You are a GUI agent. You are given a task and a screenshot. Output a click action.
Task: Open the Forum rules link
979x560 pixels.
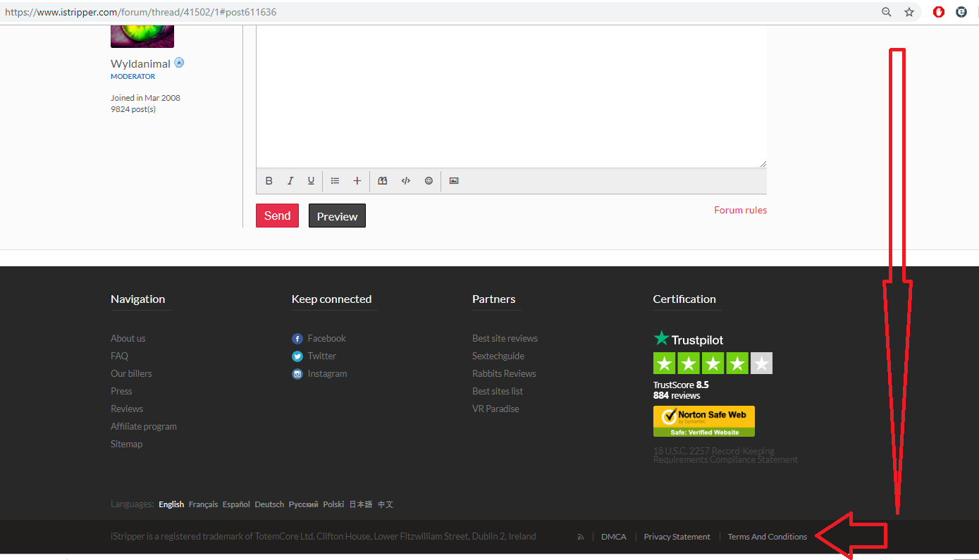pyautogui.click(x=740, y=210)
